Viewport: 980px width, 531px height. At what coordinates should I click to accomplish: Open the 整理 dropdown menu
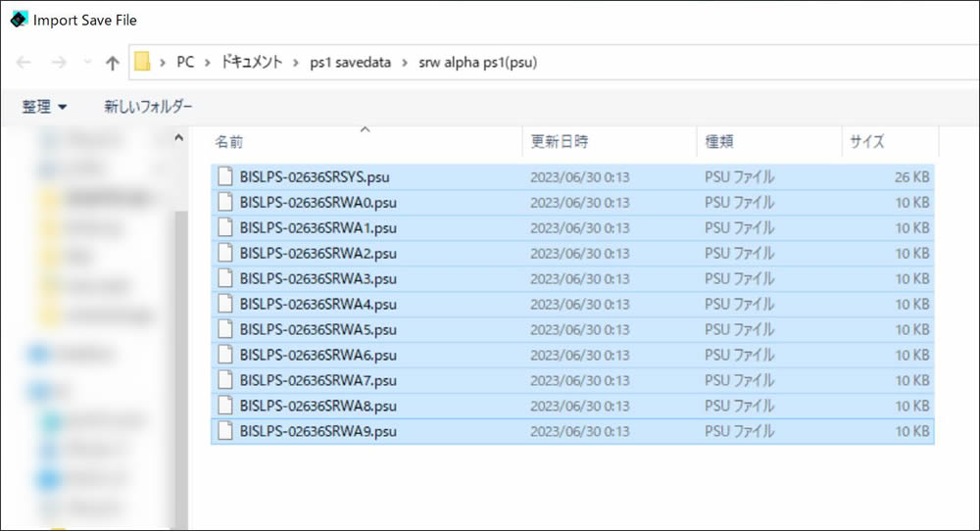point(44,107)
